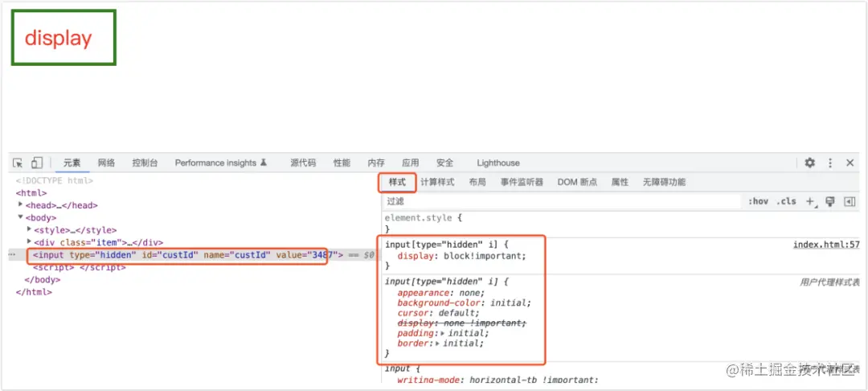Collapse the body element node
Image resolution: width=868 pixels, height=391 pixels.
20,218
